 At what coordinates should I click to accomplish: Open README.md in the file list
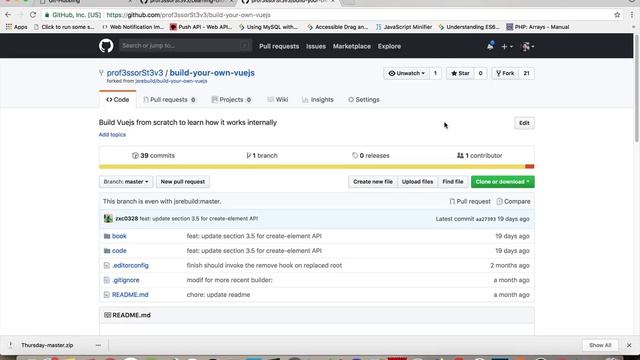[x=130, y=295]
